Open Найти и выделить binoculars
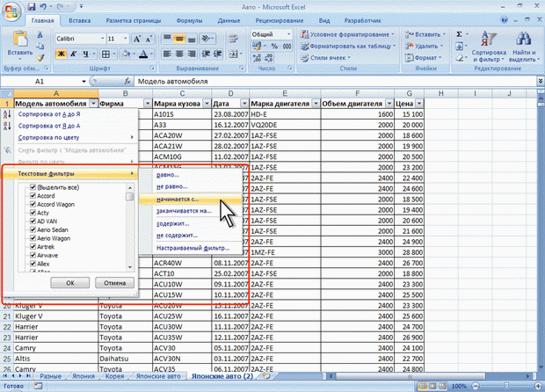This screenshot has height=392, width=545. tap(524, 47)
